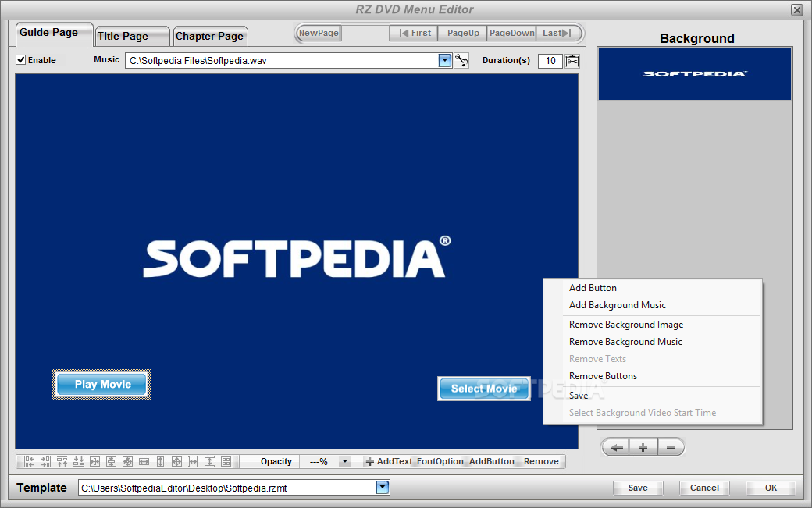Select the Select Movie button on canvas
The image size is (812, 508).
click(484, 389)
